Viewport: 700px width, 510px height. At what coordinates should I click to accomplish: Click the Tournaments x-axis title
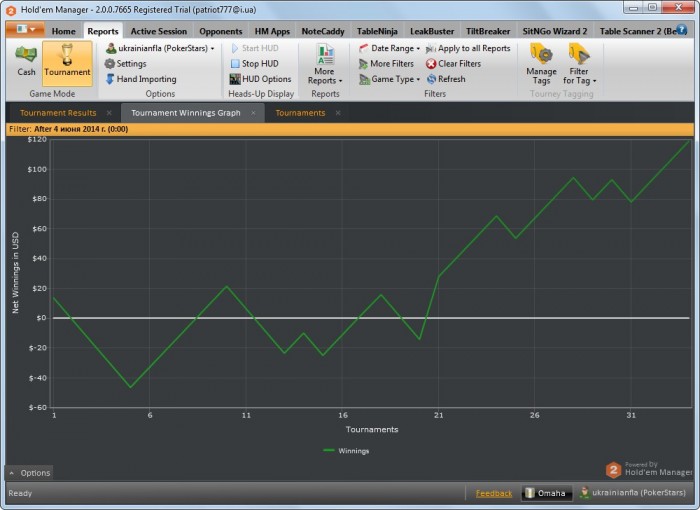click(372, 430)
